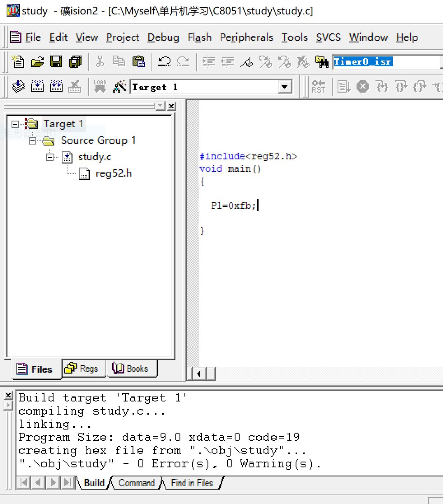Click the Unindent selected text icon
This screenshot has height=504, width=443.
point(228,62)
